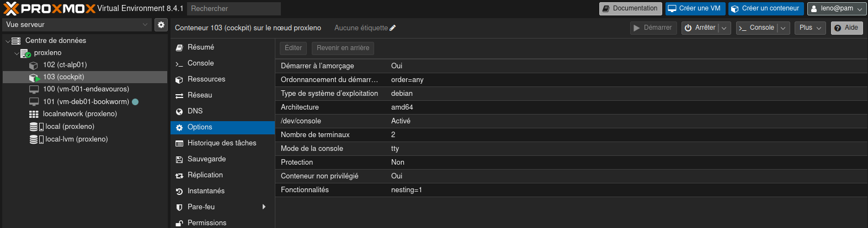868x228 pixels.
Task: Click the Documentation button
Action: click(630, 9)
